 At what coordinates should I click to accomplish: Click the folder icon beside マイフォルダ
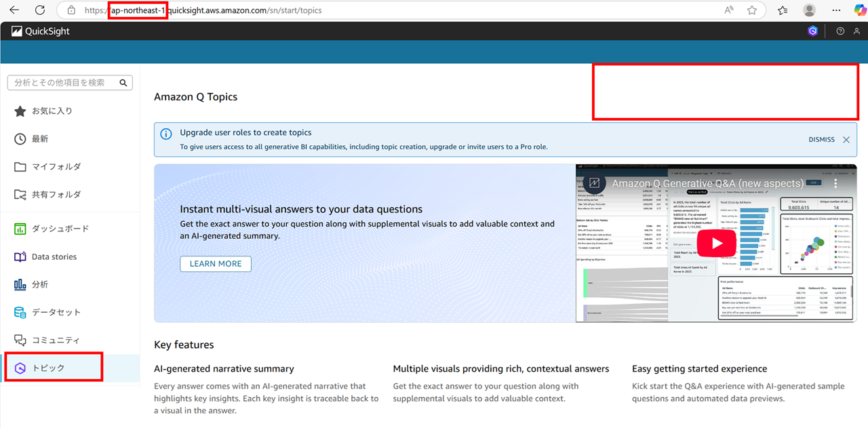20,167
